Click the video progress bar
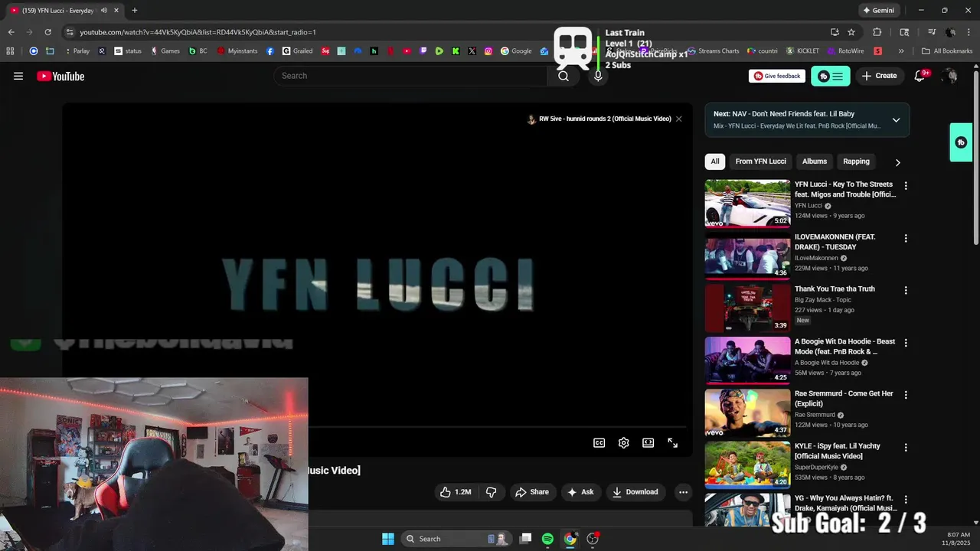This screenshot has width=980, height=551. point(496,426)
